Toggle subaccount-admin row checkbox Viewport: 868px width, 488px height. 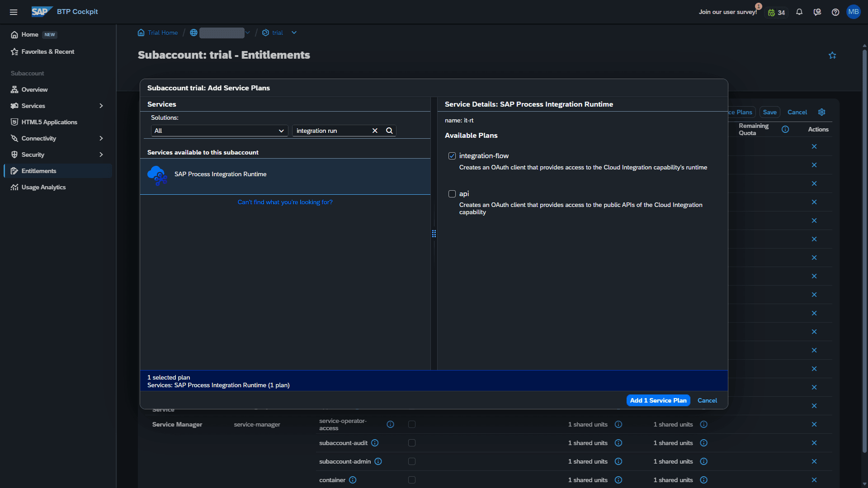pos(412,461)
